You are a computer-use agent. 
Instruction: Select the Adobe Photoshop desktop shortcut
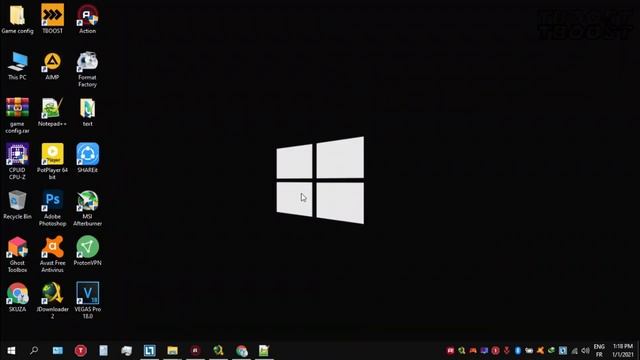(52, 208)
